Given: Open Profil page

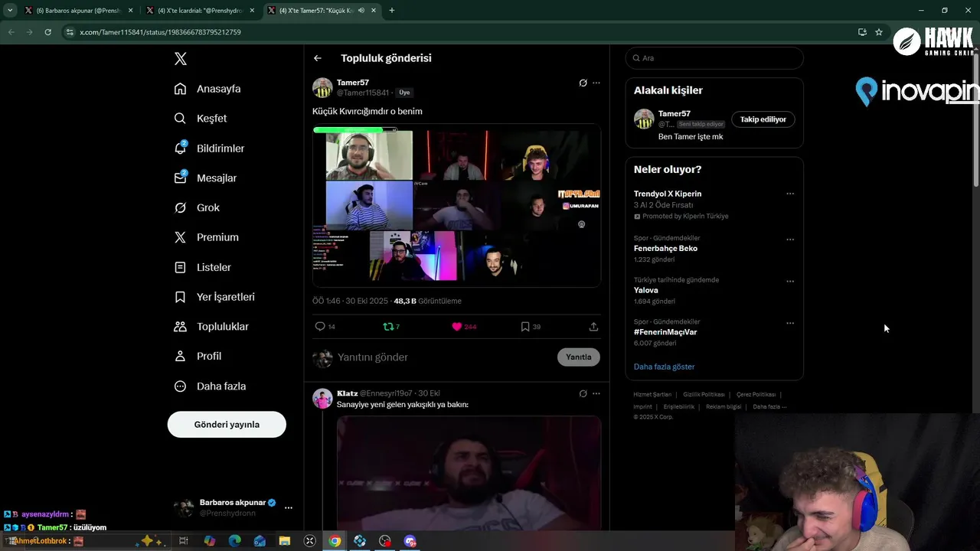Looking at the screenshot, I should click(x=198, y=356).
